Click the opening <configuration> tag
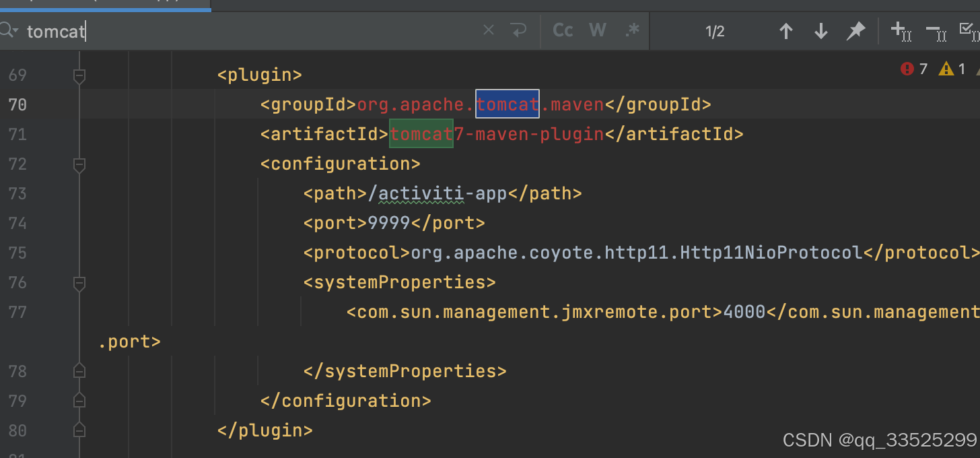Image resolution: width=980 pixels, height=458 pixels. [x=341, y=164]
